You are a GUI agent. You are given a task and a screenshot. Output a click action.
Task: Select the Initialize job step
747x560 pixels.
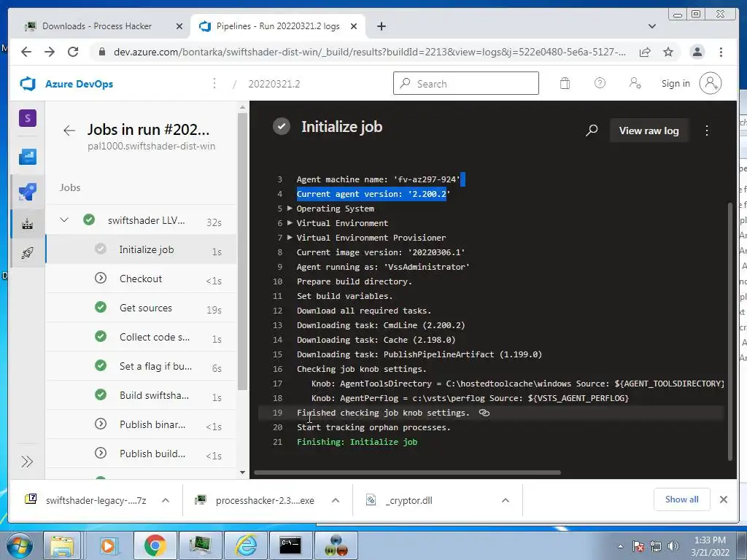coord(142,249)
